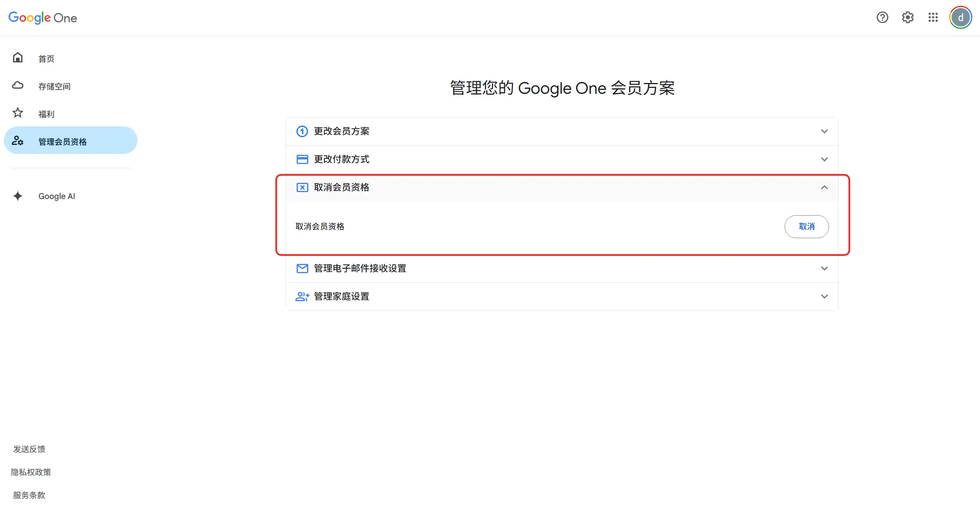
Task: Expand the 更改会员方案 section
Action: click(824, 131)
